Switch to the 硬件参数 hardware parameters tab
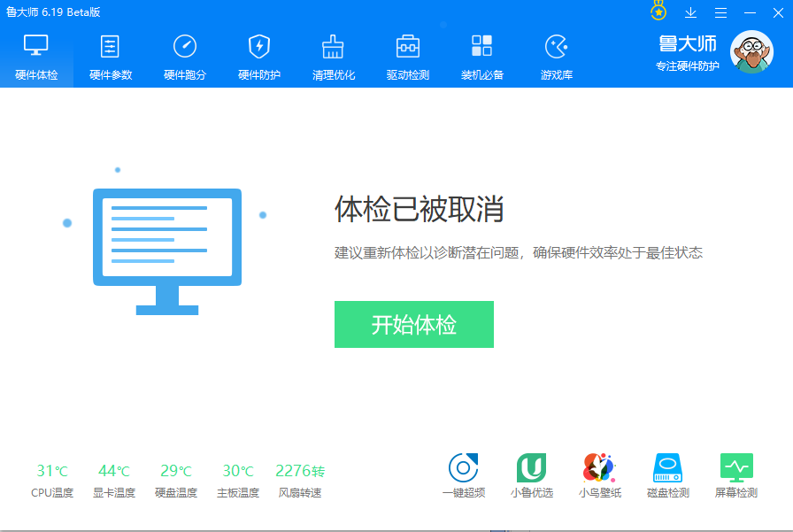Screen dimensions: 793x532 coord(111,58)
